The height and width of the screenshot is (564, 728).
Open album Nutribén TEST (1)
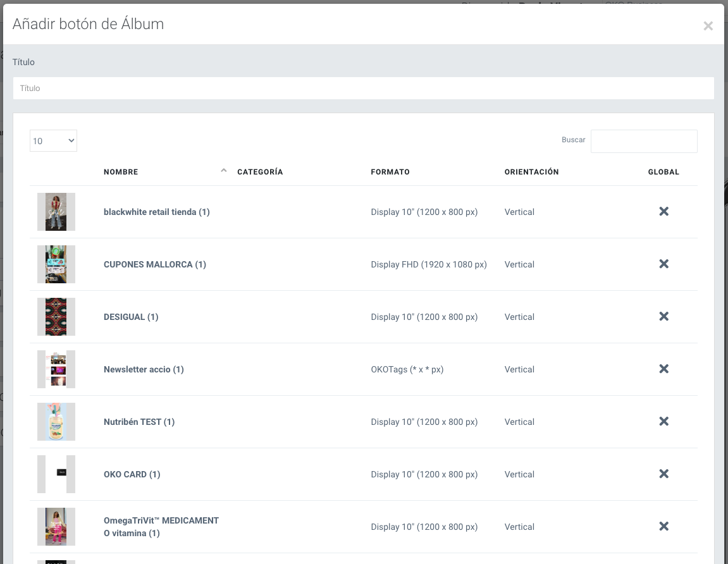tap(139, 422)
